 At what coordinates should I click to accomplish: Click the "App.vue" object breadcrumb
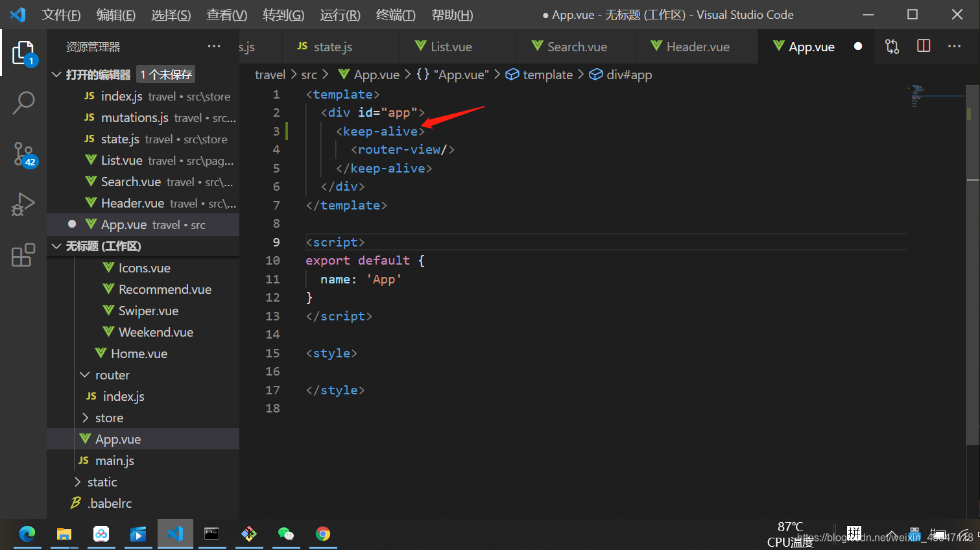point(453,75)
